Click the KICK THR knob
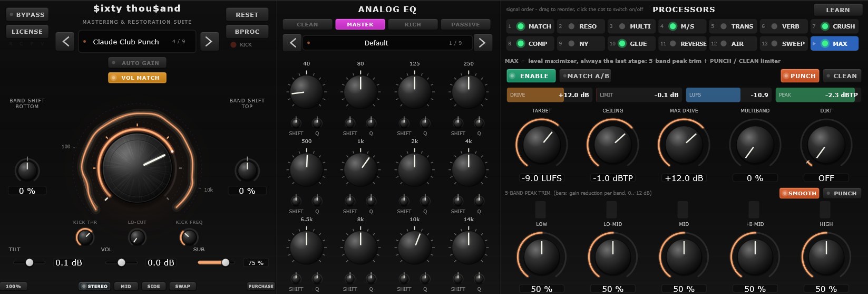 [85, 238]
